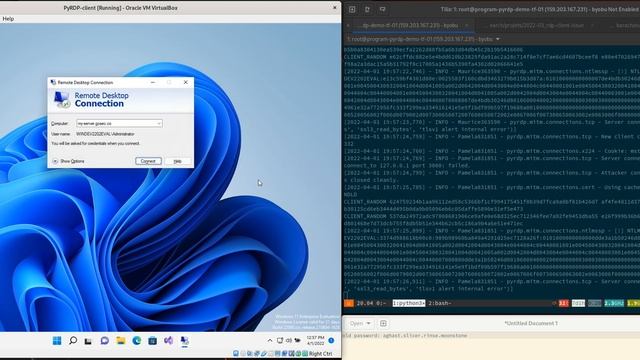Open the Help menu in VirtualBox
This screenshot has width=640, height=360.
[x=8, y=19]
